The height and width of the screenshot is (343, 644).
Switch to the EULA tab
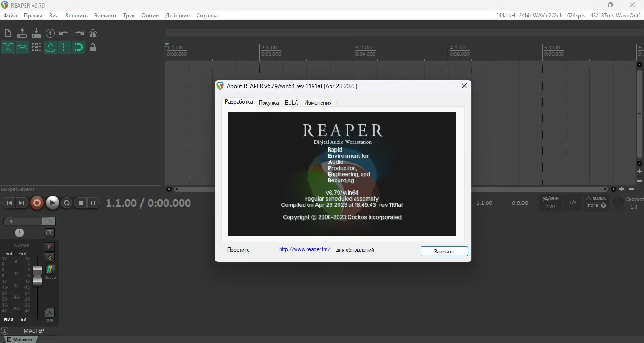(291, 102)
